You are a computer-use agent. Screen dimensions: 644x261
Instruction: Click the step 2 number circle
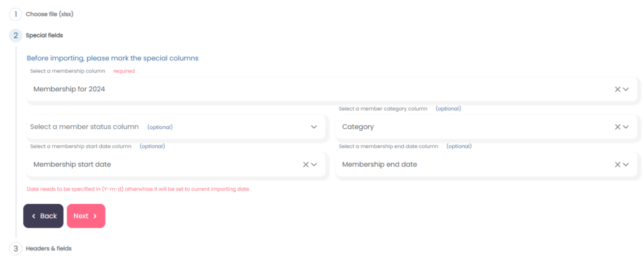point(16,35)
